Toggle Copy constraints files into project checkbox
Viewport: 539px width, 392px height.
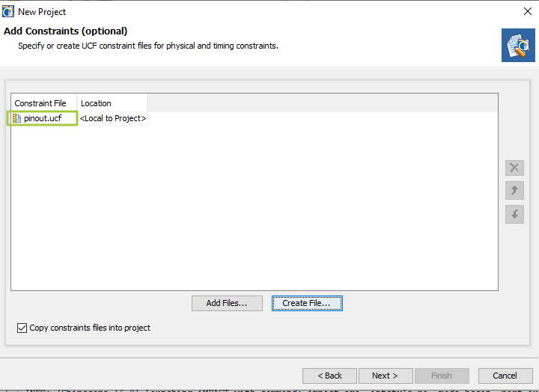(x=21, y=328)
